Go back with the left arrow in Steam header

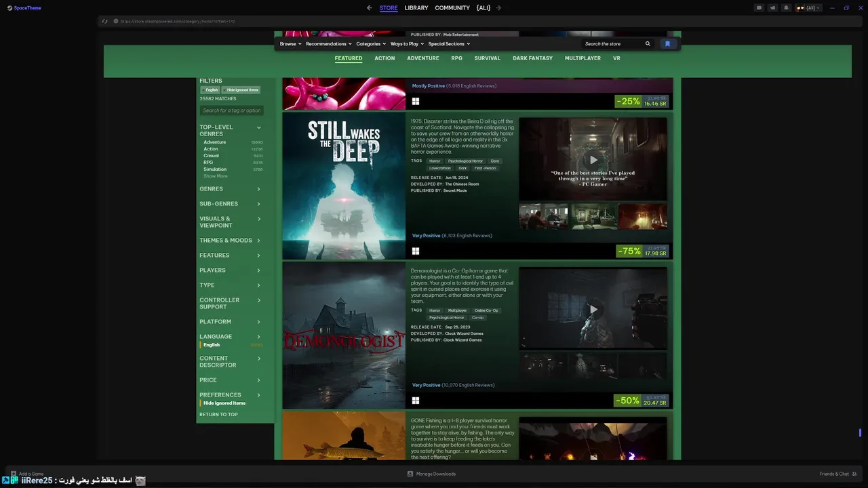[369, 8]
